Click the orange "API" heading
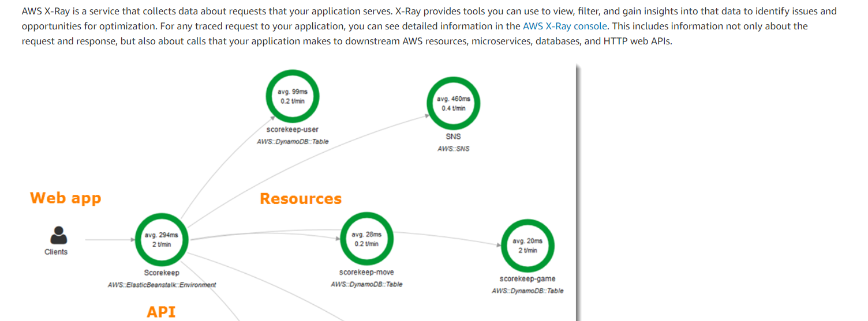This screenshot has width=868, height=321. point(161,312)
